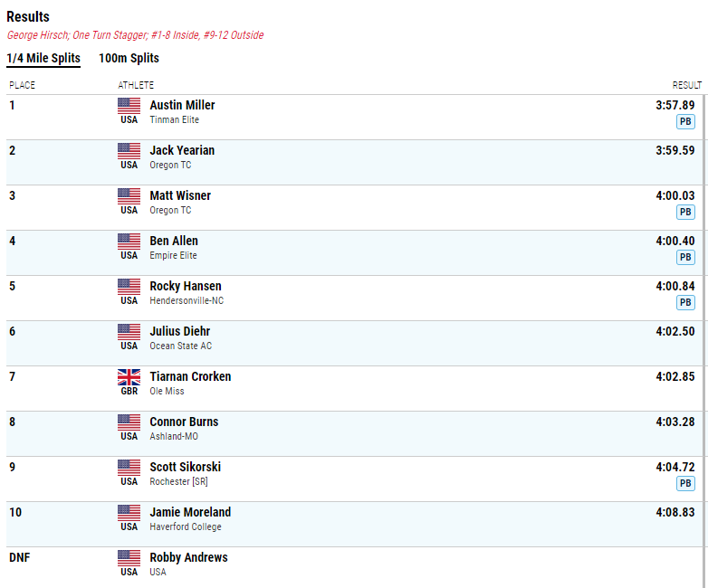Click the ATHLETE column header
708x588 pixels.
tap(136, 85)
